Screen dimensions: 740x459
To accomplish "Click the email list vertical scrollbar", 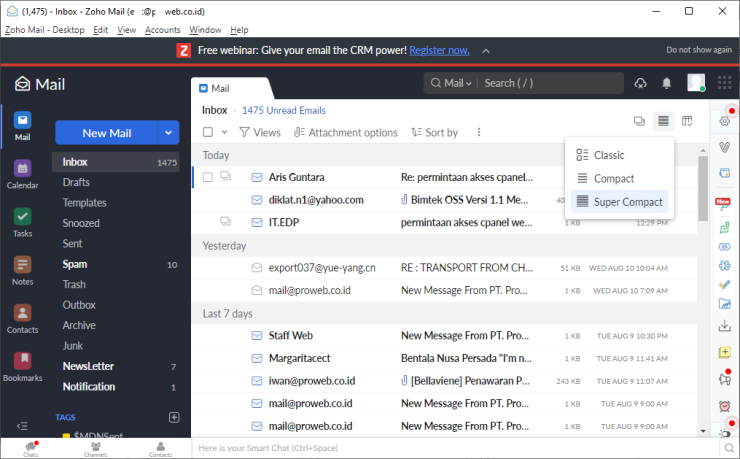I will (x=703, y=189).
